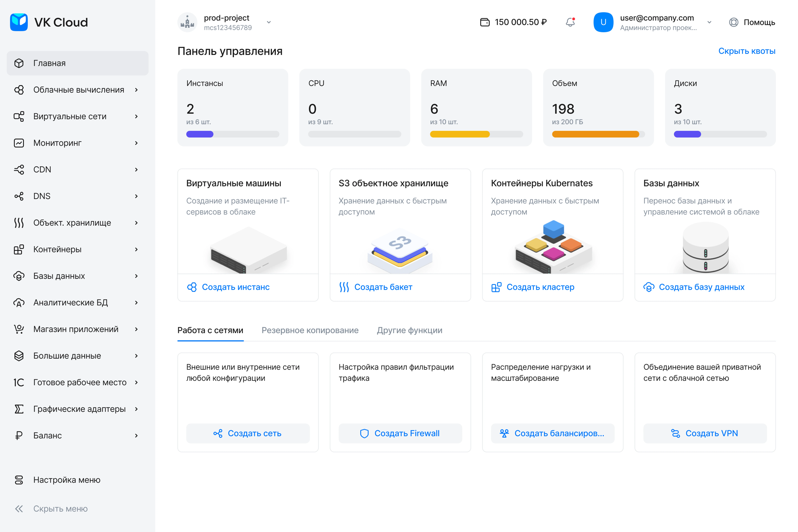Click Скрыть меню label

click(60, 509)
